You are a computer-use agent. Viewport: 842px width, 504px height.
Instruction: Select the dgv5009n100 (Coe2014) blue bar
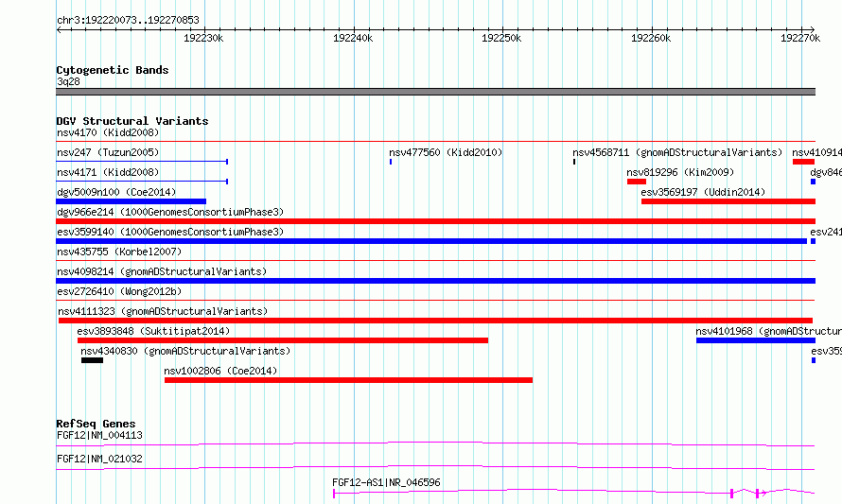(131, 201)
